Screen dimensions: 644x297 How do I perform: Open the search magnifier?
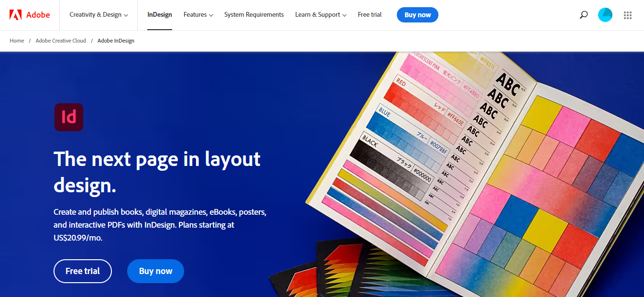coord(583,15)
